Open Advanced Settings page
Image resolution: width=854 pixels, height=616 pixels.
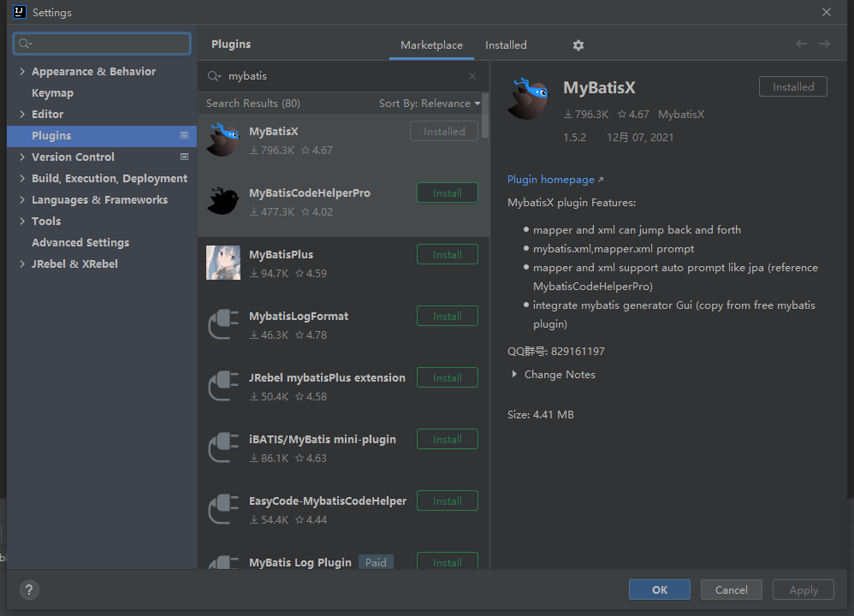[x=80, y=242]
